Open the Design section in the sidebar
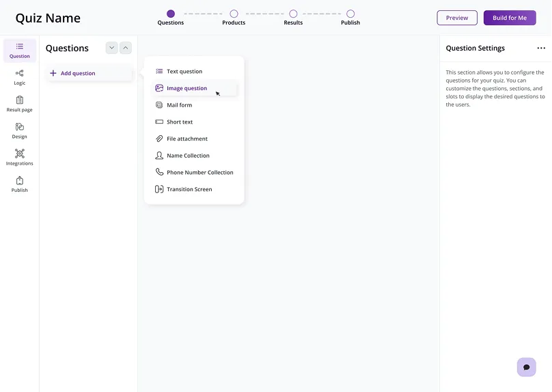 point(19,130)
